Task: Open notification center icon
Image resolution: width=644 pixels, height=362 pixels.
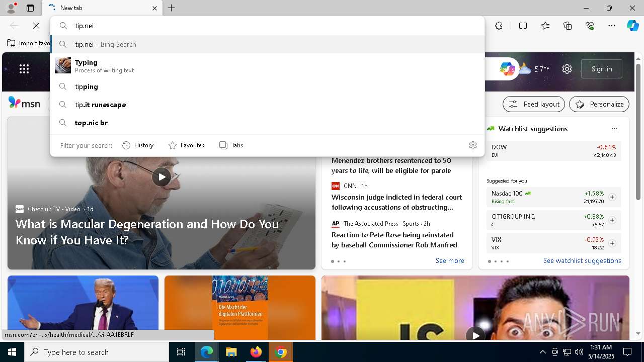Action: pyautogui.click(x=627, y=352)
